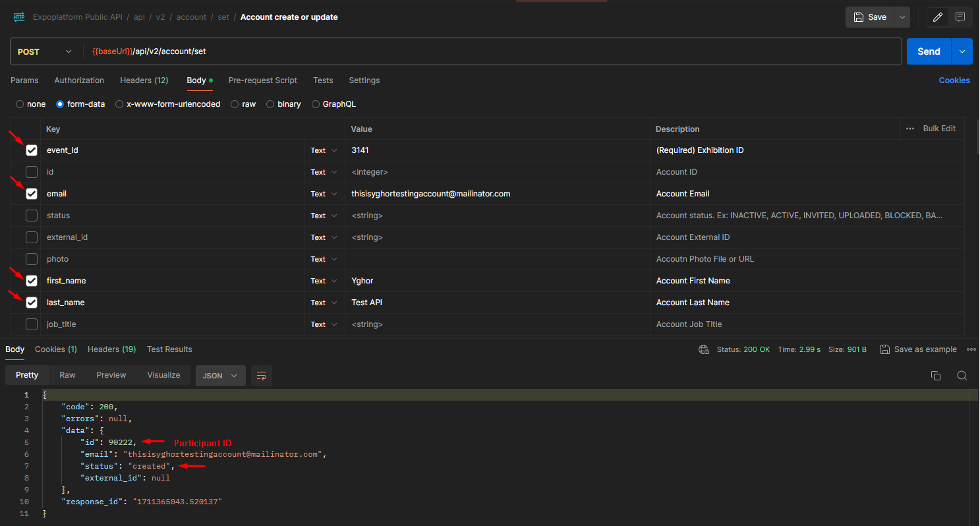Viewport: 980px width, 526px height.
Task: Expand the JSON format dropdown
Action: tap(220, 376)
